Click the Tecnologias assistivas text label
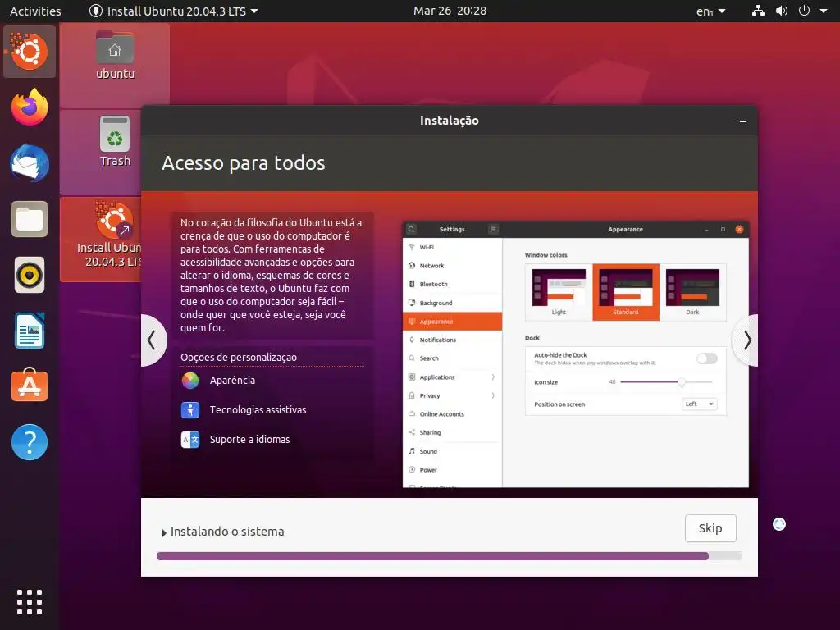The image size is (840, 630). tap(258, 410)
